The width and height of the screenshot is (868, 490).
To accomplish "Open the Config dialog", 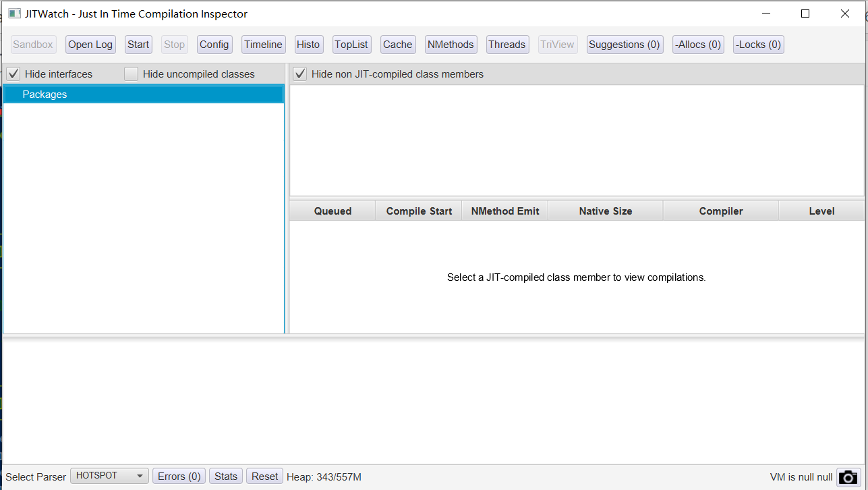I will pos(214,45).
